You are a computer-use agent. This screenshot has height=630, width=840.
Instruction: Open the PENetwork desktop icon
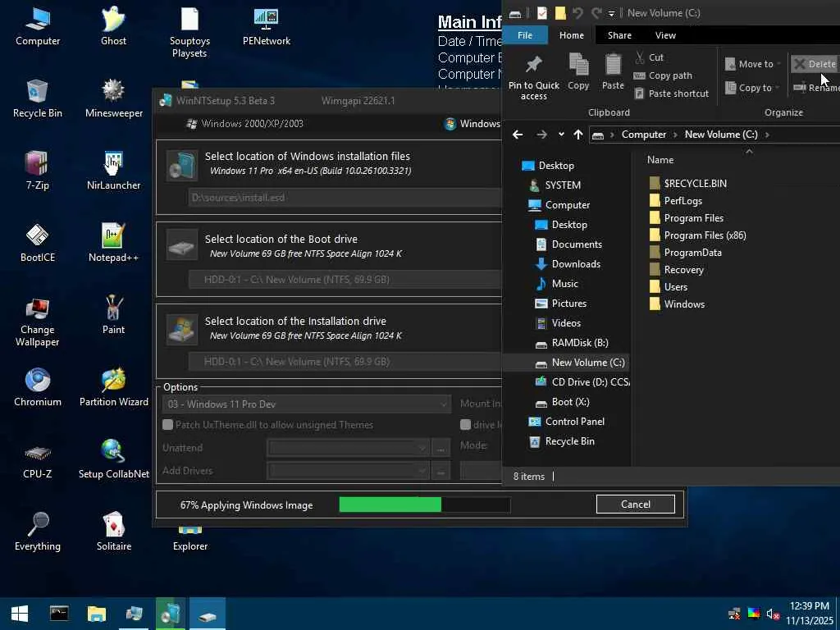267,27
